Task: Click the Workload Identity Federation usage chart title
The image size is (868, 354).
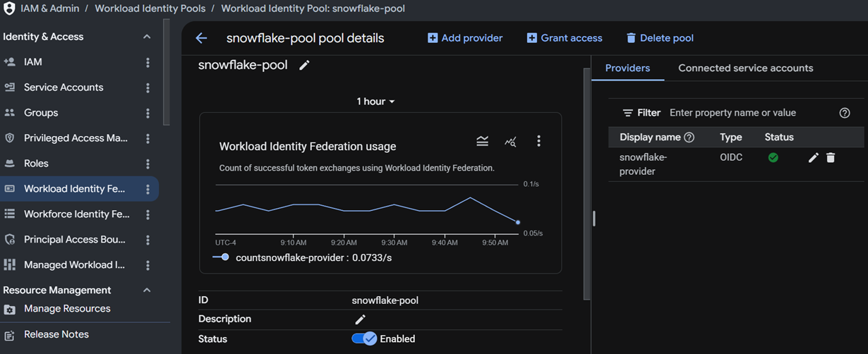Action: point(308,147)
